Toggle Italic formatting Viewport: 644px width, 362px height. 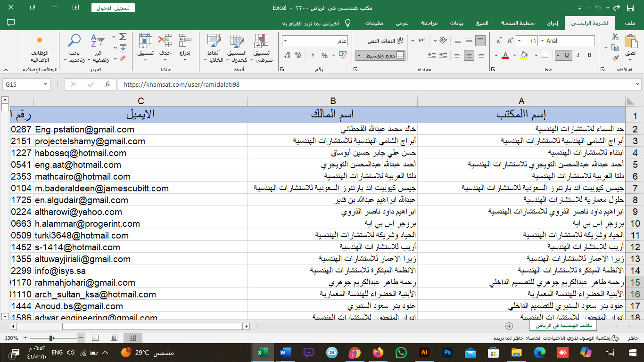click(x=577, y=55)
